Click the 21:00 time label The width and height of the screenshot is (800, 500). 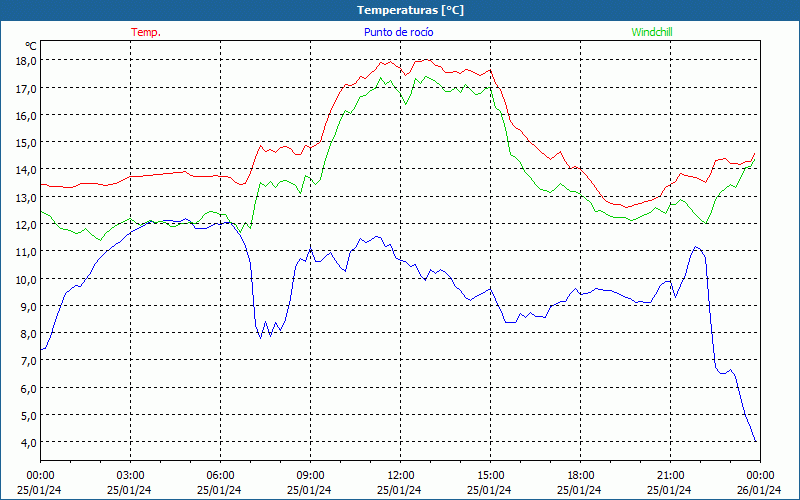pyautogui.click(x=669, y=476)
